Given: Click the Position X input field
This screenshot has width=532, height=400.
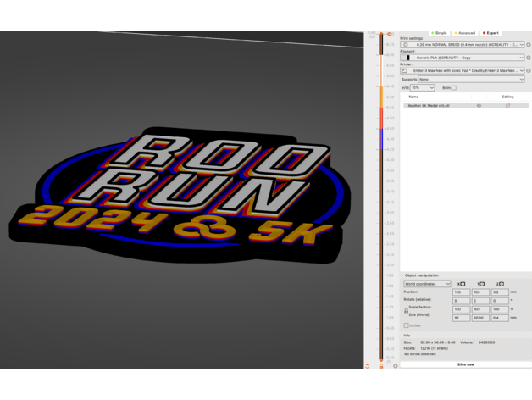Looking at the screenshot, I should tap(462, 292).
